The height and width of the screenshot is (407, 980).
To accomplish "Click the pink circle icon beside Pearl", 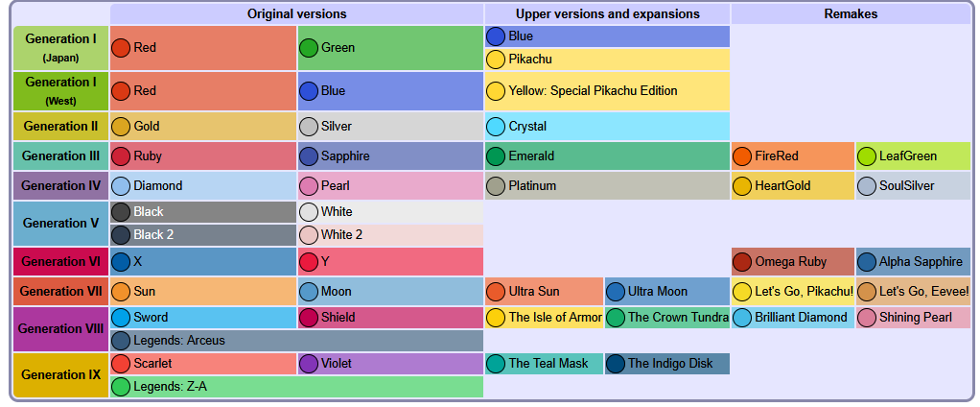I will click(308, 185).
